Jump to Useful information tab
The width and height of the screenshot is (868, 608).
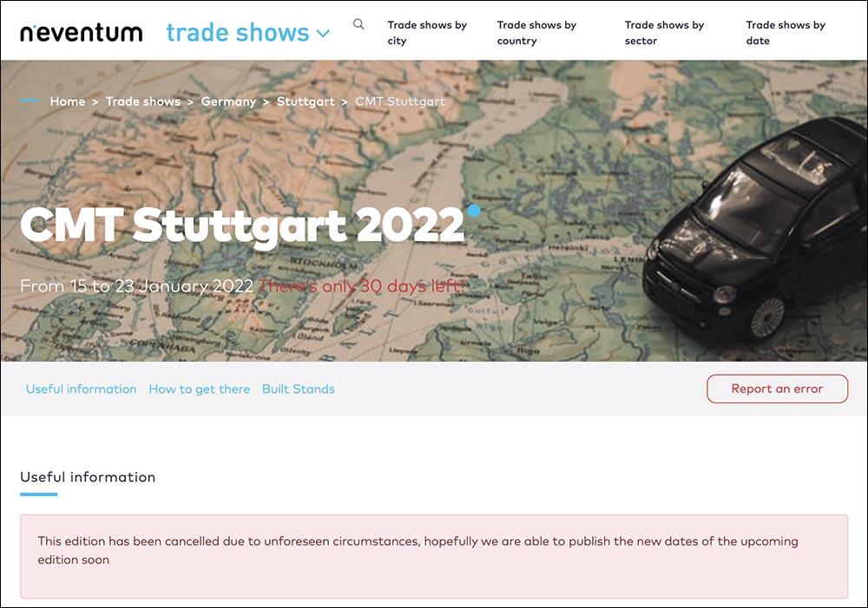pyautogui.click(x=82, y=389)
